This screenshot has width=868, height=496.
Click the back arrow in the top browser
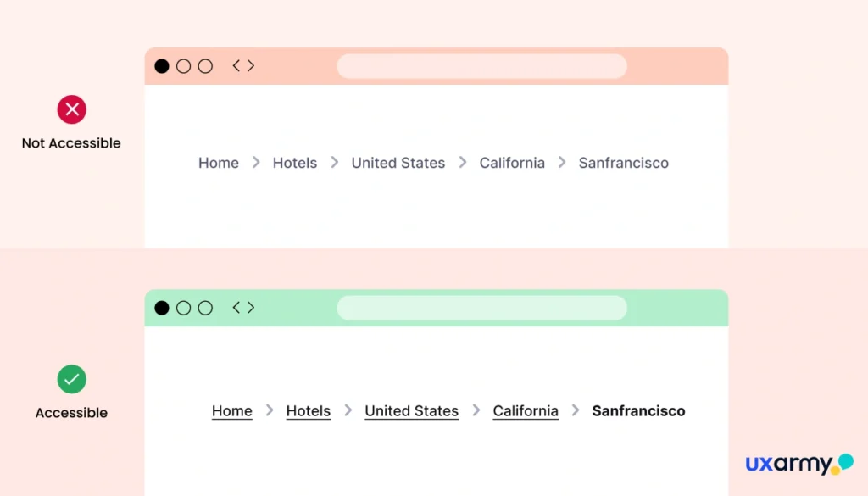[x=236, y=66]
